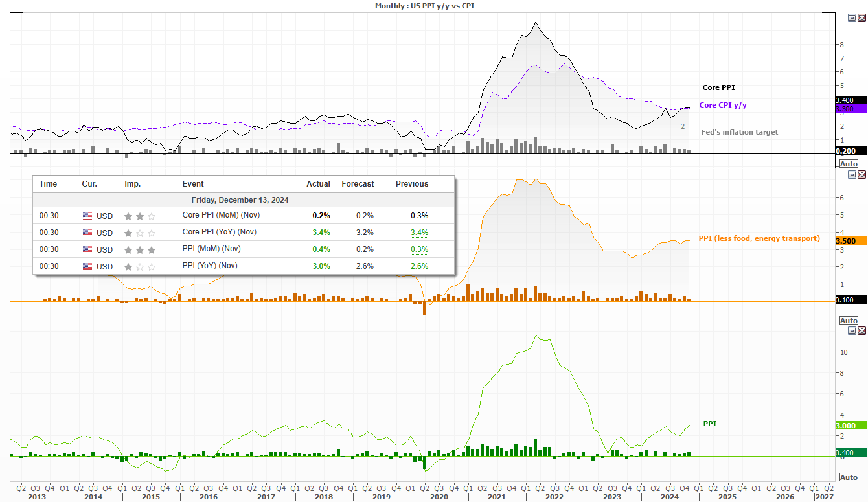The width and height of the screenshot is (868, 502).
Task: Click the Forecast column header
Action: pos(358,184)
